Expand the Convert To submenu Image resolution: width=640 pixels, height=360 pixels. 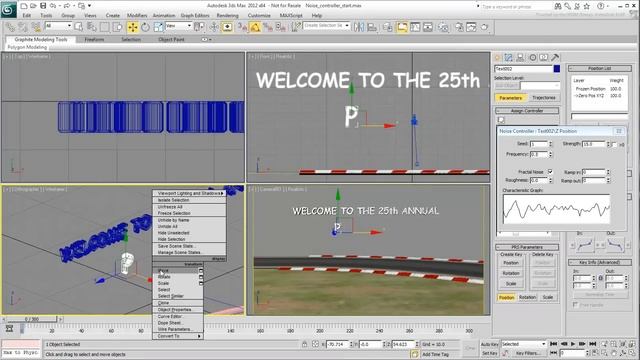tap(178, 336)
